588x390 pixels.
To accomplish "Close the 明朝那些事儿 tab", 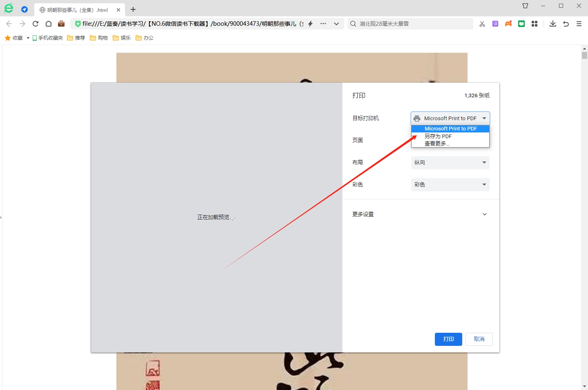I will point(118,10).
